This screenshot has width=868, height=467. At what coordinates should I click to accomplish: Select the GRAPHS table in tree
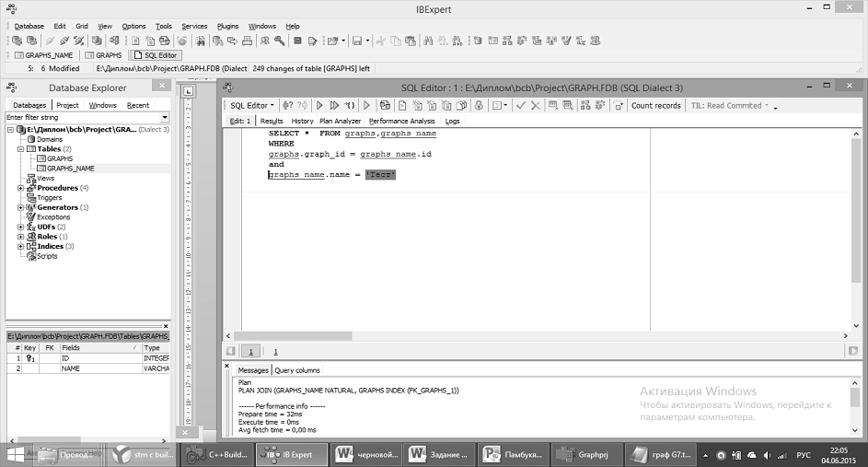tap(60, 158)
